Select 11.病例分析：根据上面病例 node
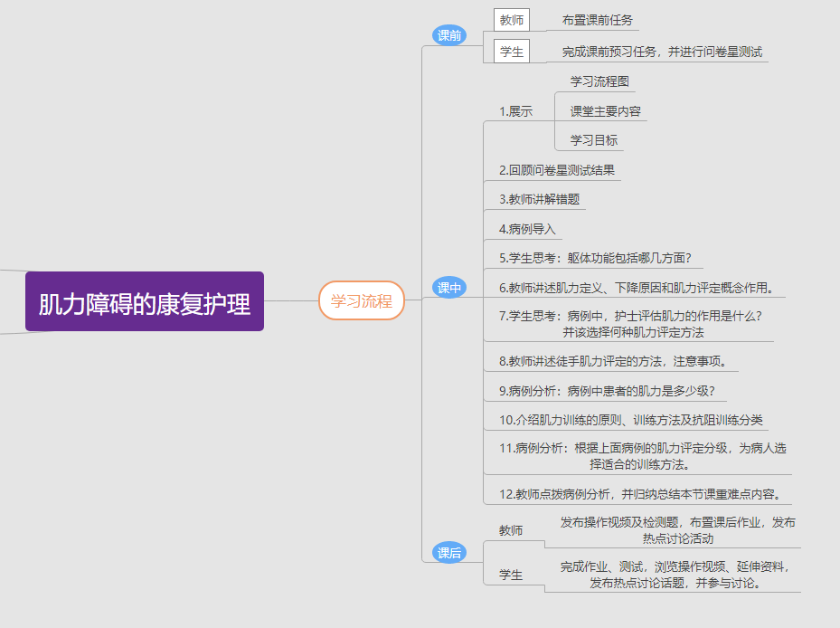 [x=642, y=456]
